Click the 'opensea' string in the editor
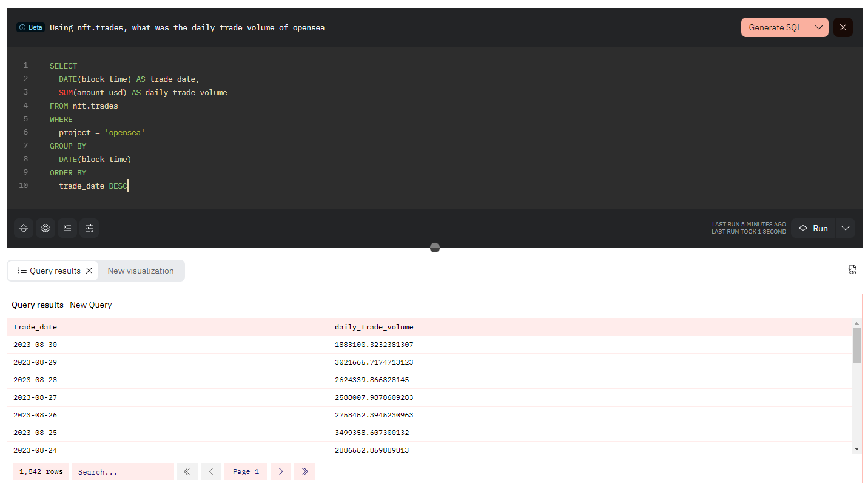Image resolution: width=868 pixels, height=483 pixels. click(125, 132)
